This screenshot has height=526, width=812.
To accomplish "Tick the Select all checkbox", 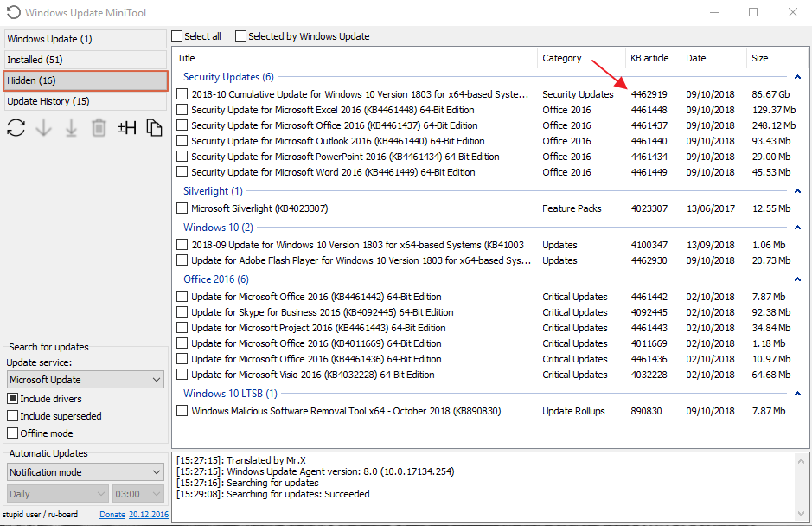I will [177, 35].
